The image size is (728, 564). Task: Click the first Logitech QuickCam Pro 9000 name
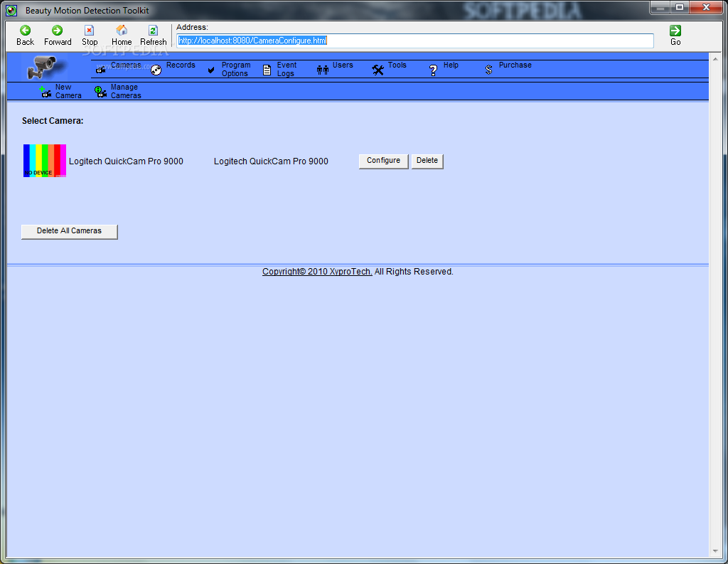[x=126, y=161]
